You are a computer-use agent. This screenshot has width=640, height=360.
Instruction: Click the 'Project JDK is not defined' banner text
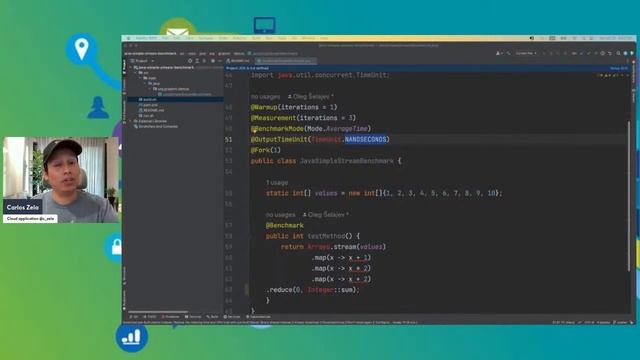[248, 68]
